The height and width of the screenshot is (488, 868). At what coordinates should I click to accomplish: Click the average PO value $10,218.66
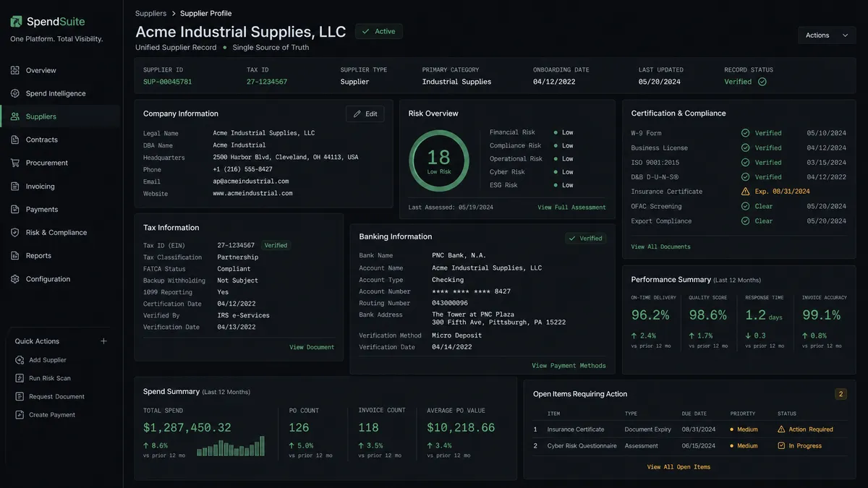[461, 428]
